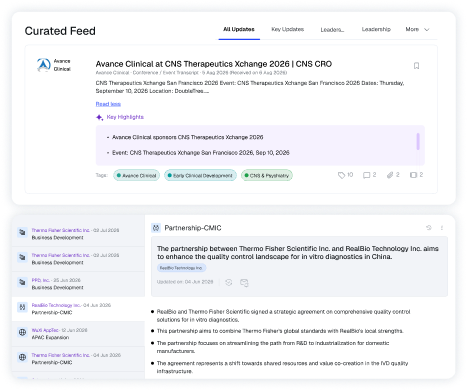
Task: Click the 'Updated on: 04 Jun 2026' text
Action: pyautogui.click(x=185, y=282)
